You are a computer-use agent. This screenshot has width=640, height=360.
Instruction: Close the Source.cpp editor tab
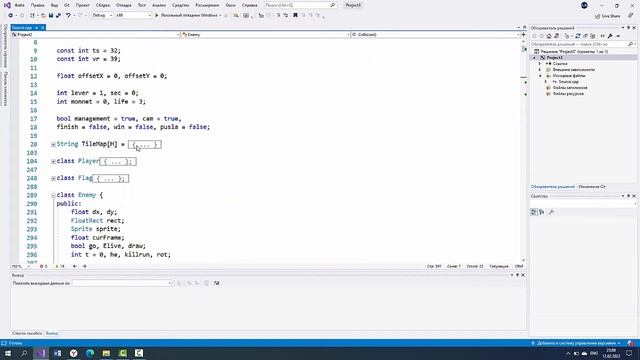pos(42,27)
